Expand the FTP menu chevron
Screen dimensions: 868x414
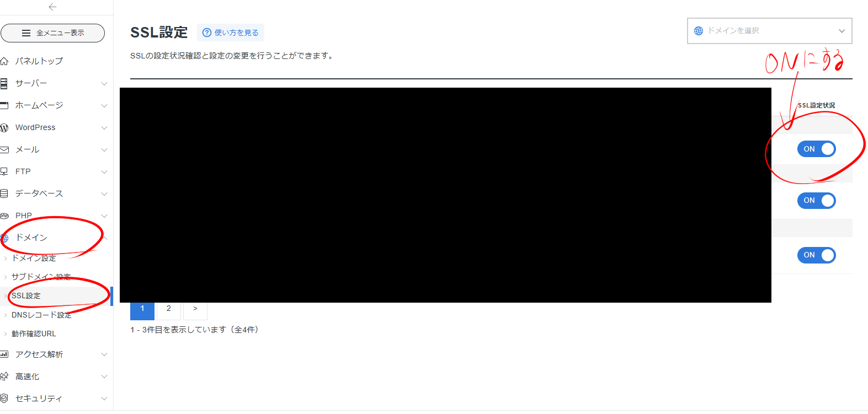tap(104, 172)
